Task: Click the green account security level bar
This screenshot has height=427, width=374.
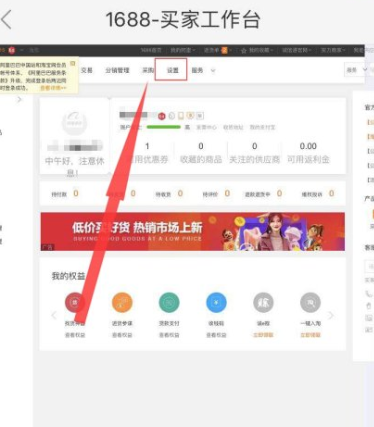Action: click(163, 127)
